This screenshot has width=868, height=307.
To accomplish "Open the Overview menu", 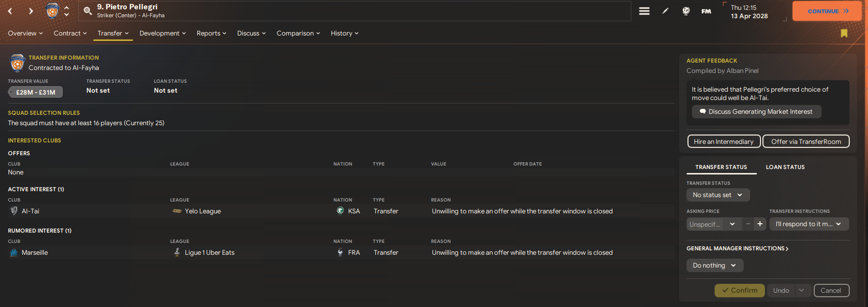I will pyautogui.click(x=25, y=33).
